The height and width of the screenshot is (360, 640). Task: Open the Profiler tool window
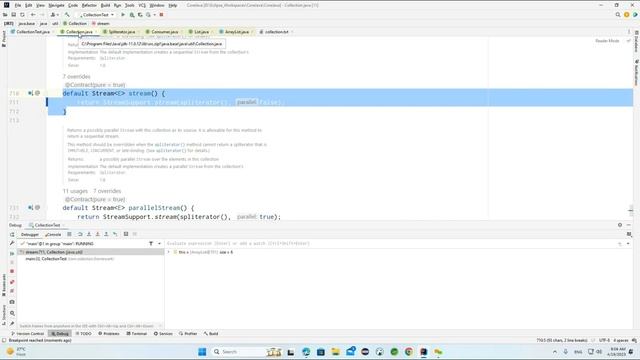(188, 334)
